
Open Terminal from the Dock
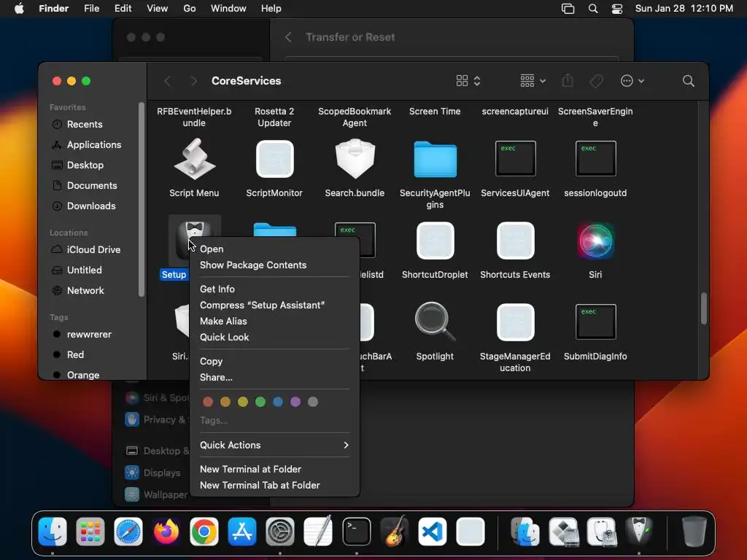click(x=356, y=531)
